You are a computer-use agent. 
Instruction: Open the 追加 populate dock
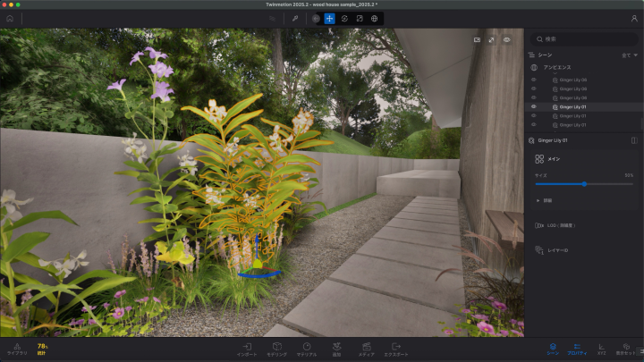(x=337, y=349)
